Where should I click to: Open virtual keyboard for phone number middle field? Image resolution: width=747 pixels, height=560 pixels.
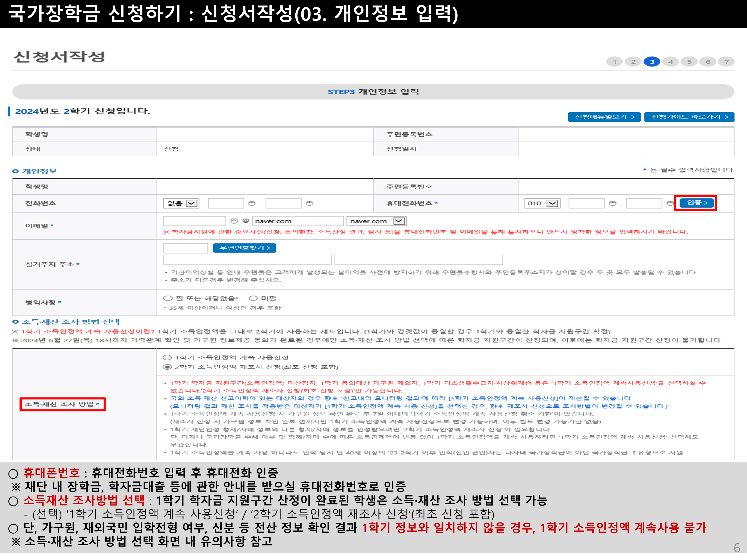(251, 203)
